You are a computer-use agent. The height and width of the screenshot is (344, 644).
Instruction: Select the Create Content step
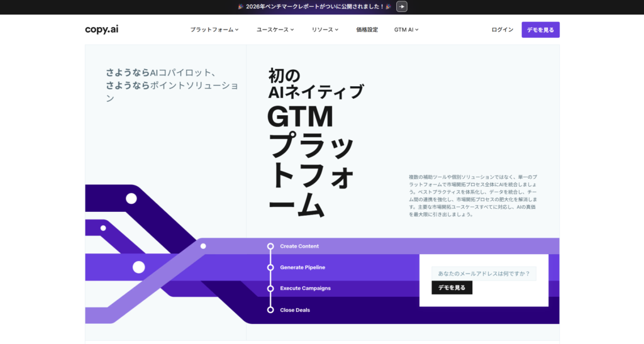click(299, 247)
